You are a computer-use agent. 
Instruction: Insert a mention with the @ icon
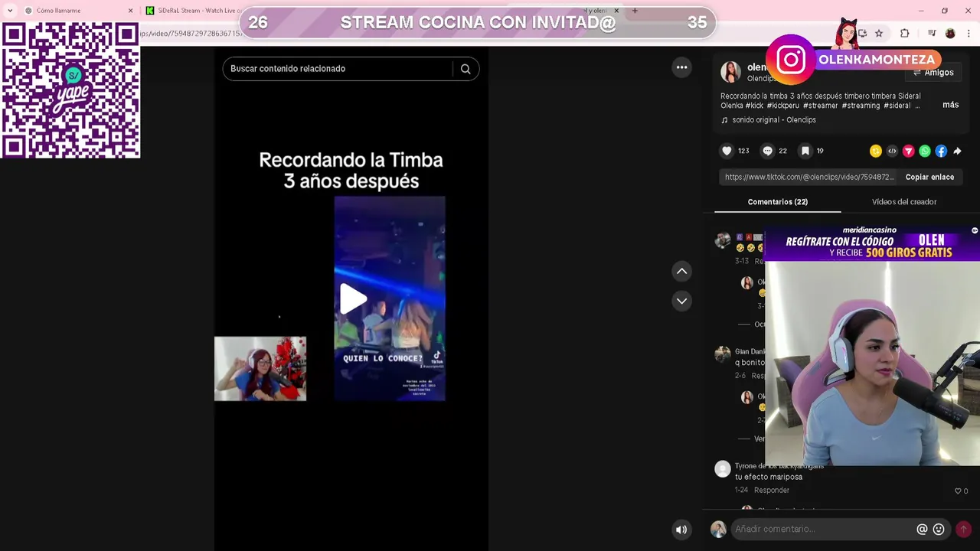922,530
